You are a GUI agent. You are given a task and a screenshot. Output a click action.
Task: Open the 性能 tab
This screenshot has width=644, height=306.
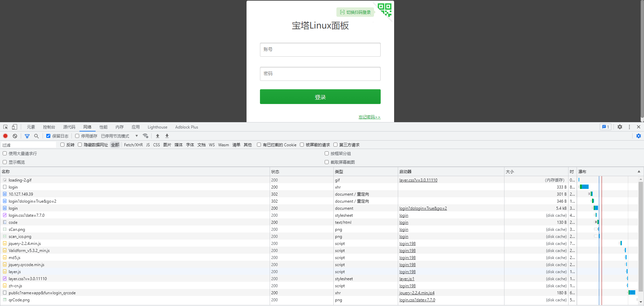click(103, 127)
